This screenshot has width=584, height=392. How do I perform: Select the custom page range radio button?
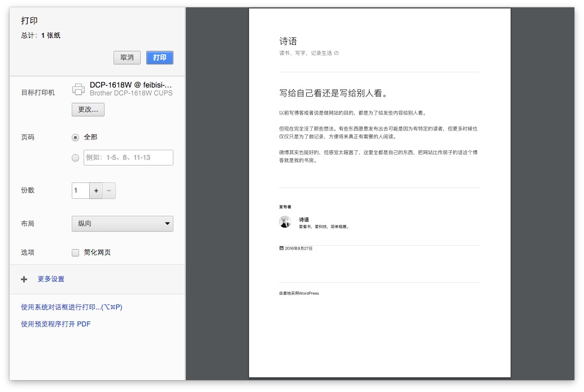pos(75,158)
